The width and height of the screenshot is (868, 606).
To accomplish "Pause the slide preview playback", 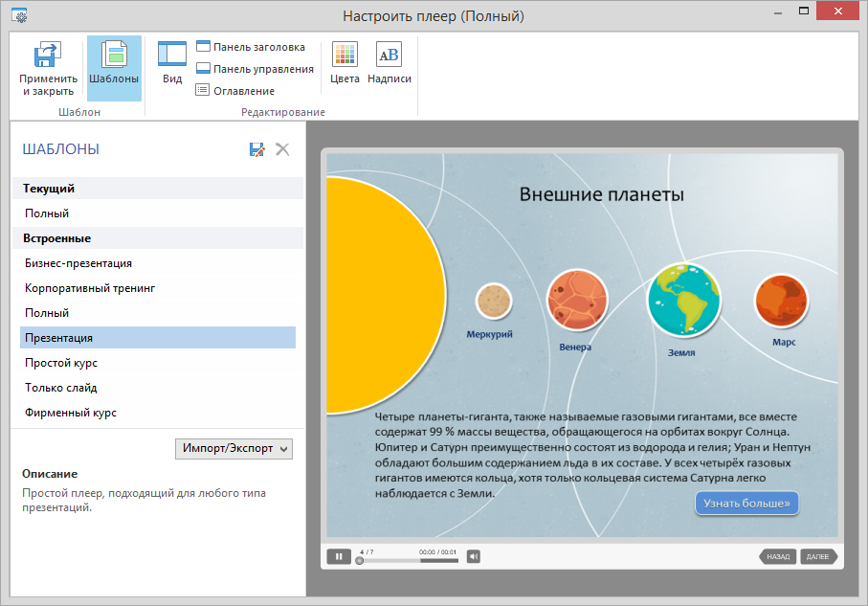I will [x=339, y=556].
